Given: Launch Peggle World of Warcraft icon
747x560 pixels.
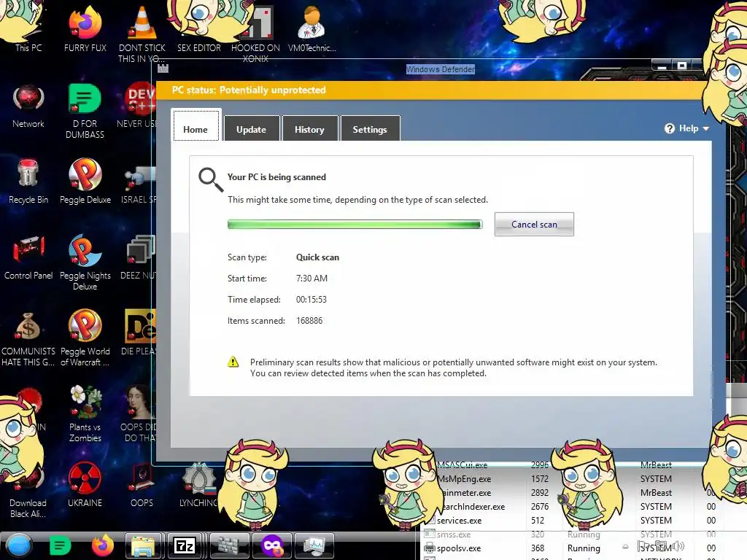Looking at the screenshot, I should [x=85, y=337].
